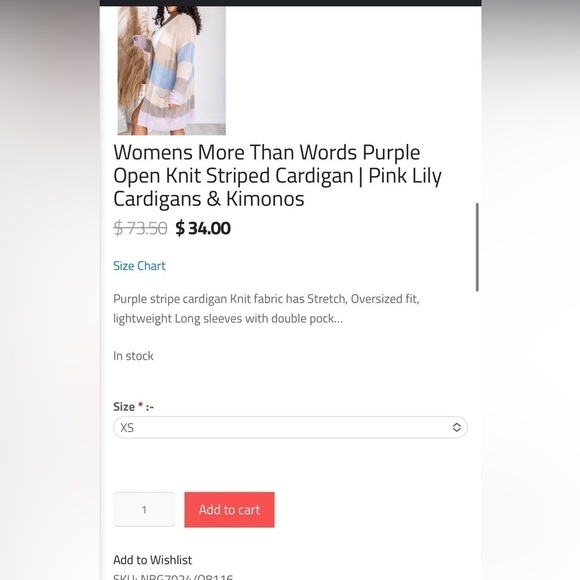The height and width of the screenshot is (580, 580).
Task: Focus the quantity field showing 1
Action: point(144,510)
